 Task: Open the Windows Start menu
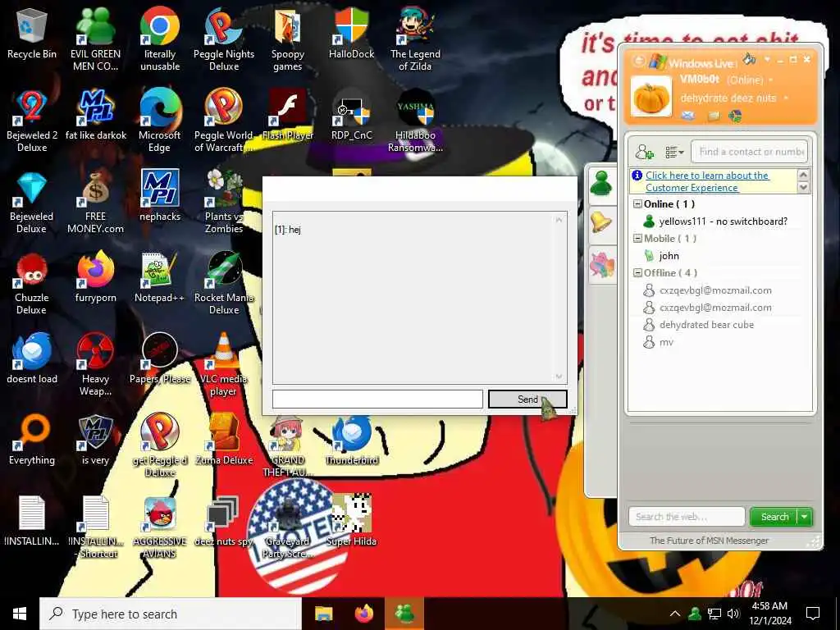point(20,614)
